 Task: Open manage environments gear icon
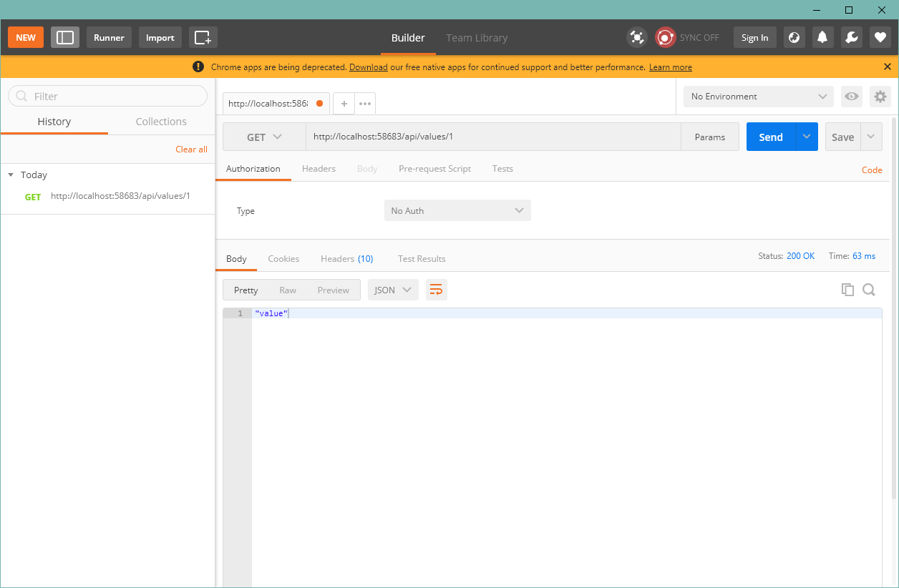880,97
